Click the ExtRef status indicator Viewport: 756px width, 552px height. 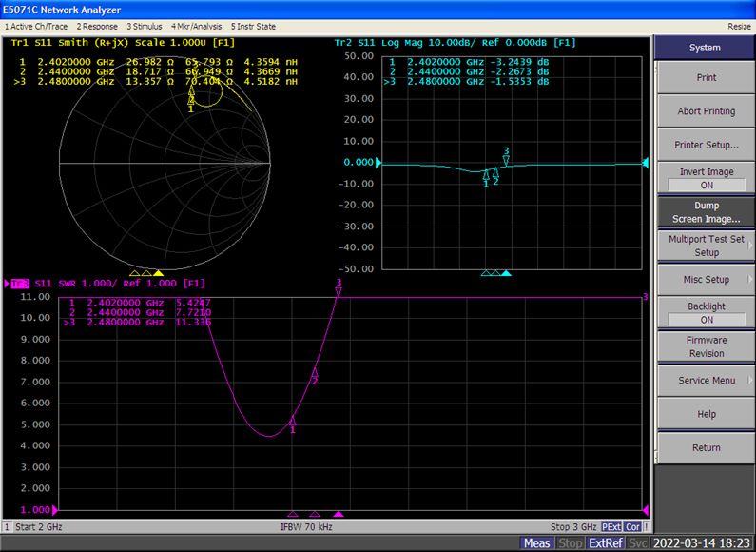click(606, 543)
